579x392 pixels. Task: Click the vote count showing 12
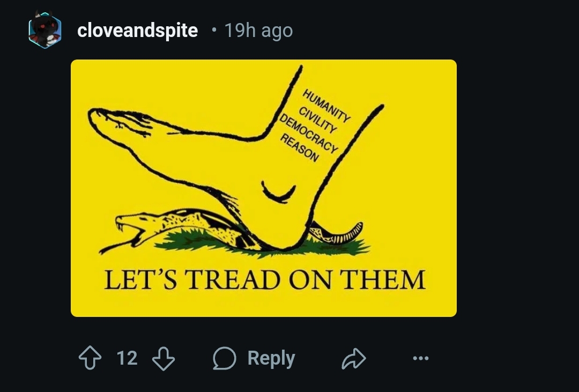click(x=127, y=358)
